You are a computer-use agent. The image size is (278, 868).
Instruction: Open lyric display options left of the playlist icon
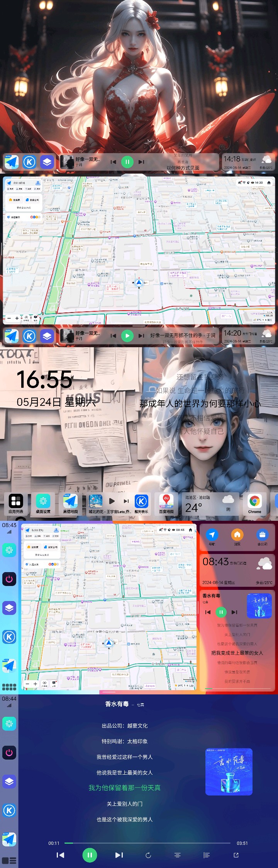point(178,855)
